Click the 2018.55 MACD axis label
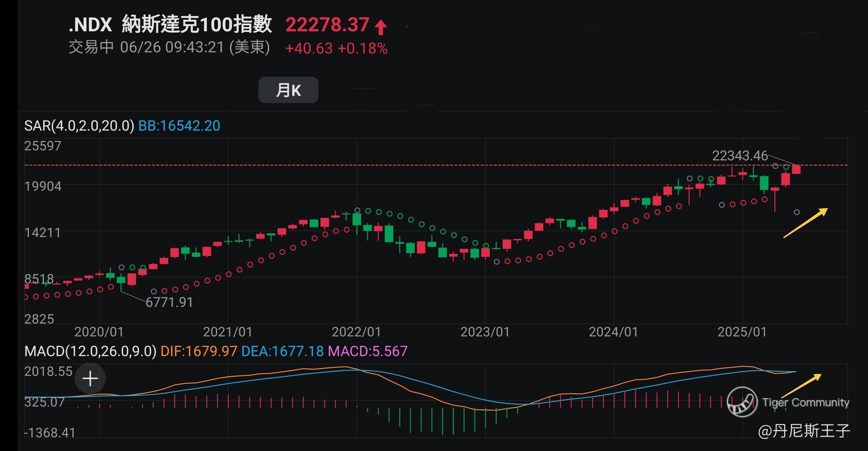This screenshot has width=868, height=451. click(x=49, y=371)
